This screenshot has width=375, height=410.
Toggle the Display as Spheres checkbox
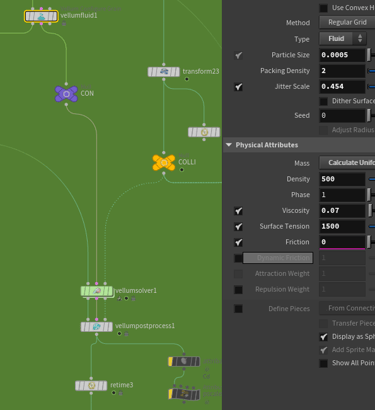[323, 337]
